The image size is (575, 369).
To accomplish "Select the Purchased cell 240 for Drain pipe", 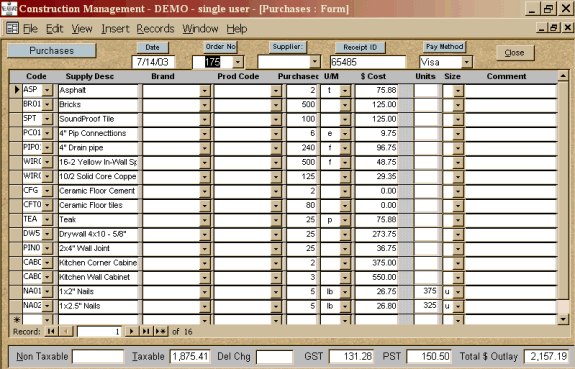I will pyautogui.click(x=301, y=148).
